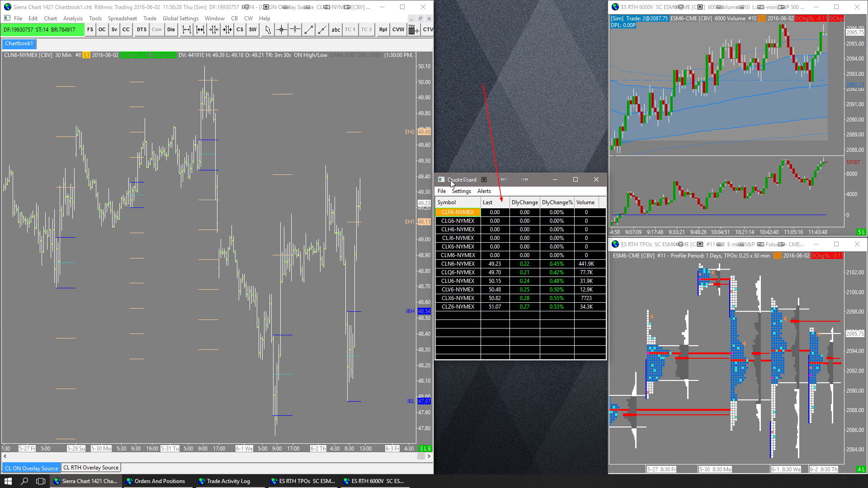Click the Dis disconnect button
This screenshot has height=488, width=868.
click(170, 30)
